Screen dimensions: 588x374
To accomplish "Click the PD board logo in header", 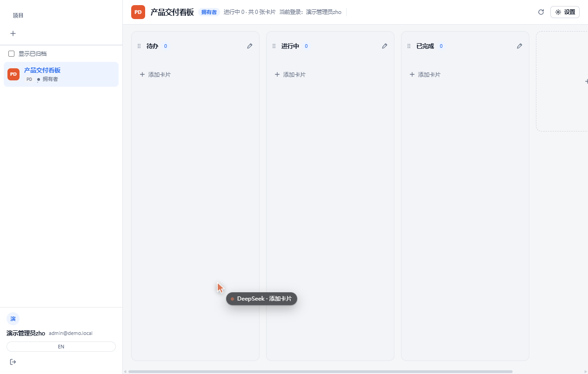I will (138, 12).
